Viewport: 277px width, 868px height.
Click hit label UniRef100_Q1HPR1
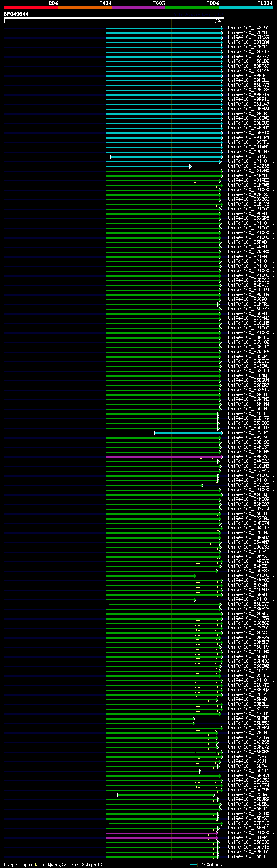click(248, 304)
